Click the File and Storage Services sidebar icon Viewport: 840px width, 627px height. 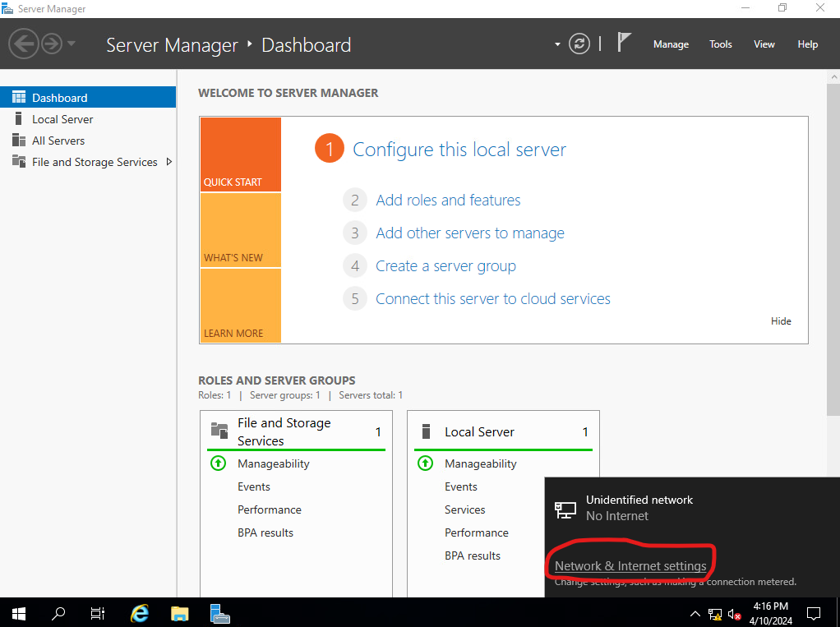click(x=19, y=161)
